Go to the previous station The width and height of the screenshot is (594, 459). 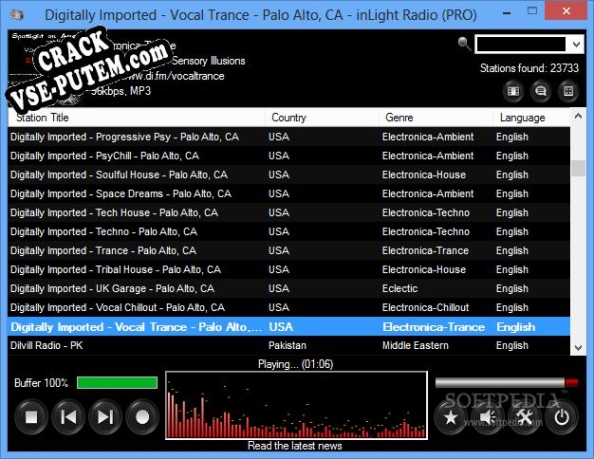click(x=68, y=417)
